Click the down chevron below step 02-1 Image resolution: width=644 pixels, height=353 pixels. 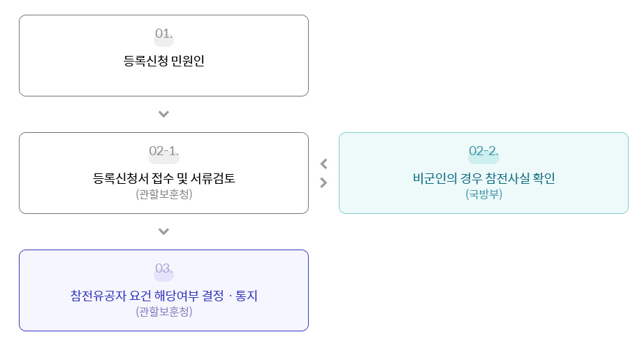(163, 232)
